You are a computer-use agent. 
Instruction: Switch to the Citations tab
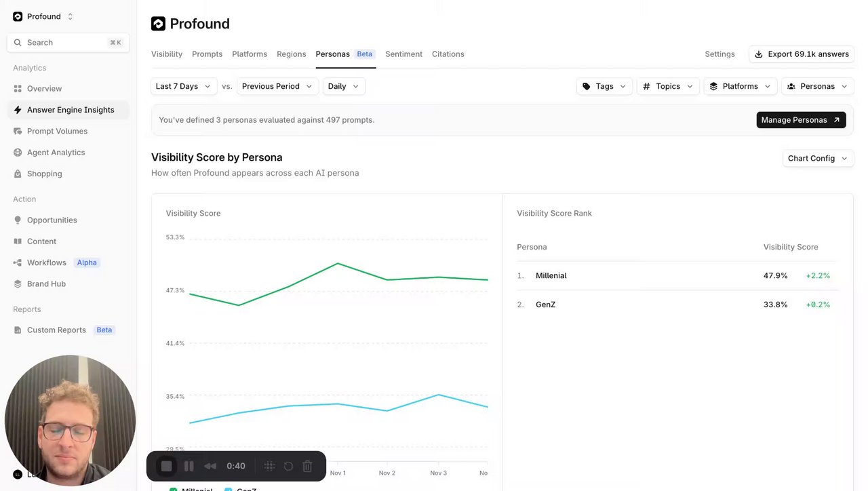click(448, 54)
